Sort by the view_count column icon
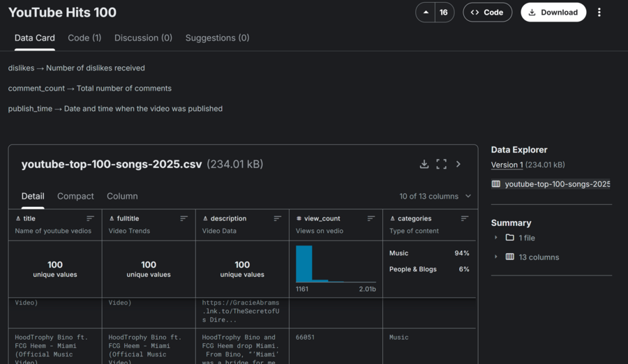The height and width of the screenshot is (364, 628). (x=371, y=218)
